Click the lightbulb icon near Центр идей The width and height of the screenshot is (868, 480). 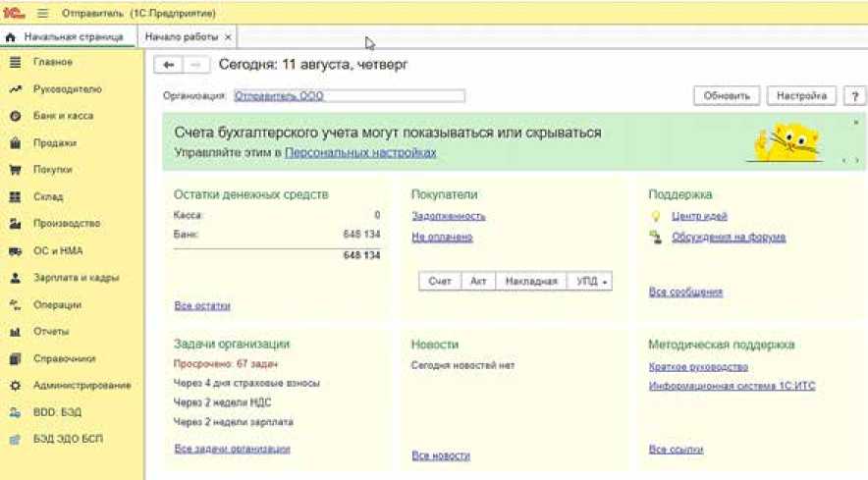tap(656, 216)
